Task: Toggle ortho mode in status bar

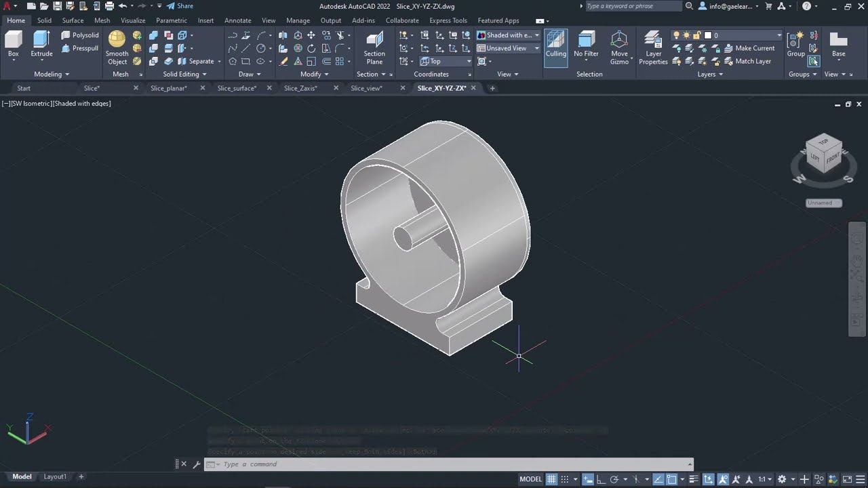Action: [601, 479]
